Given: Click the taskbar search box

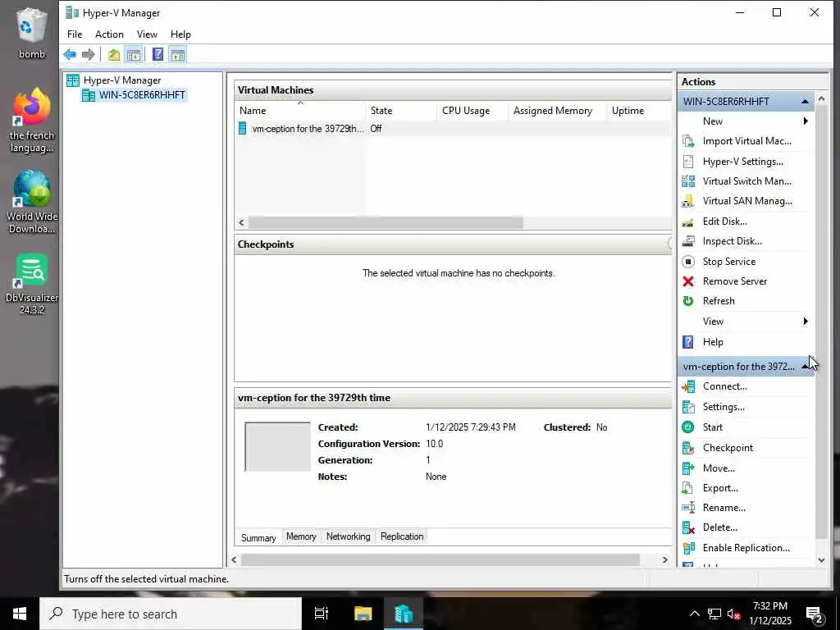Looking at the screenshot, I should (171, 614).
